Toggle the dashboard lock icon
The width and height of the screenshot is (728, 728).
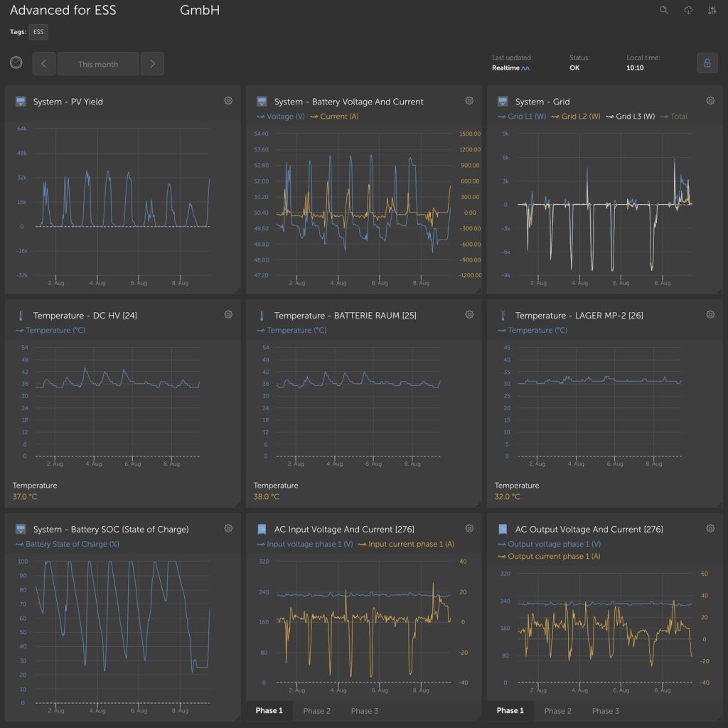pyautogui.click(x=707, y=63)
